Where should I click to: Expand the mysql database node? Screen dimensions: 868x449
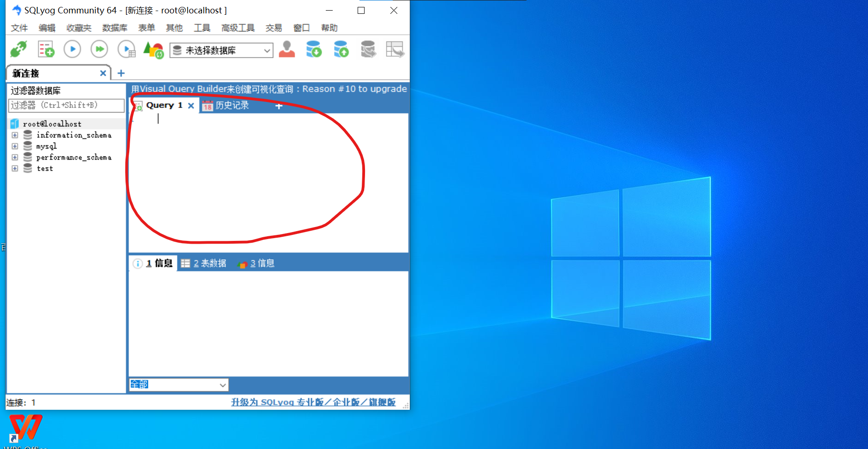15,146
